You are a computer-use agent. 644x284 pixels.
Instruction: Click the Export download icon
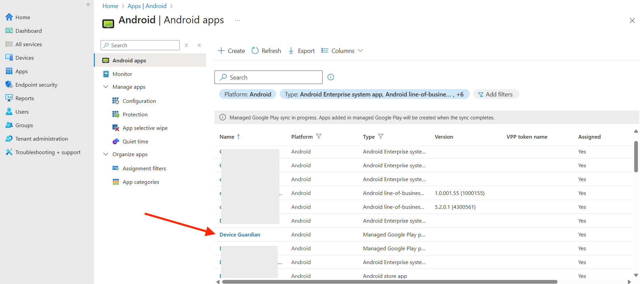tap(291, 51)
